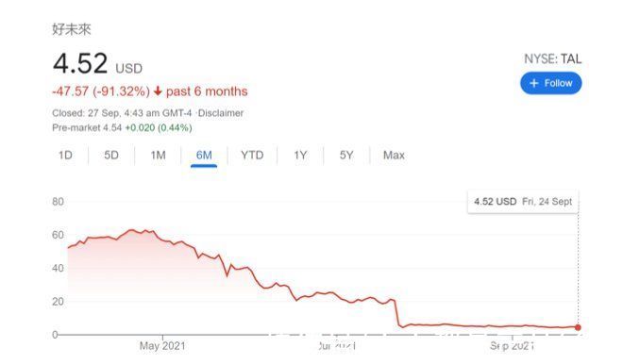Click the red endpoint dot on chart

click(578, 327)
